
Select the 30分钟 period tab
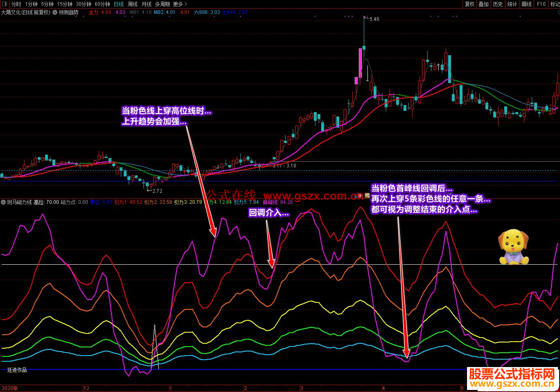coord(84,4)
